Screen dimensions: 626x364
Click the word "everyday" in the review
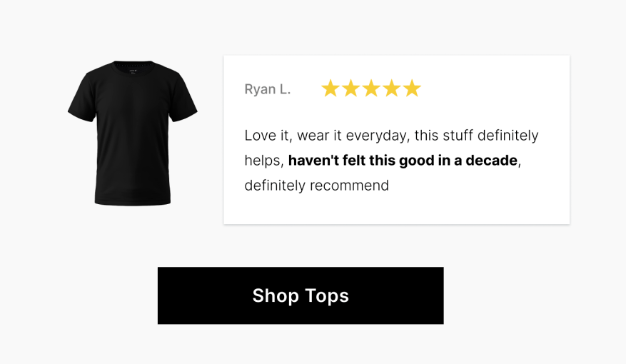coord(374,136)
